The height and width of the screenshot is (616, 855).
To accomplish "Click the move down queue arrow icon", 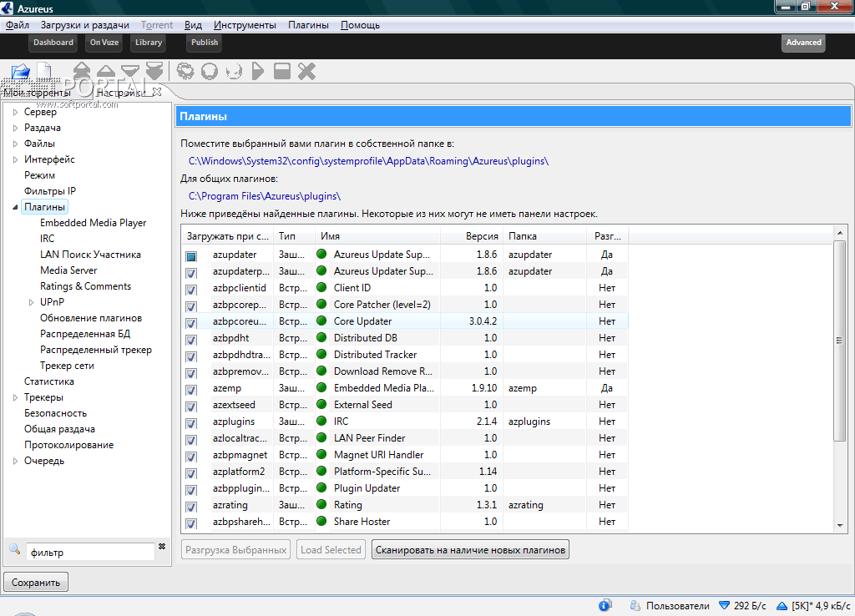I will pyautogui.click(x=129, y=71).
